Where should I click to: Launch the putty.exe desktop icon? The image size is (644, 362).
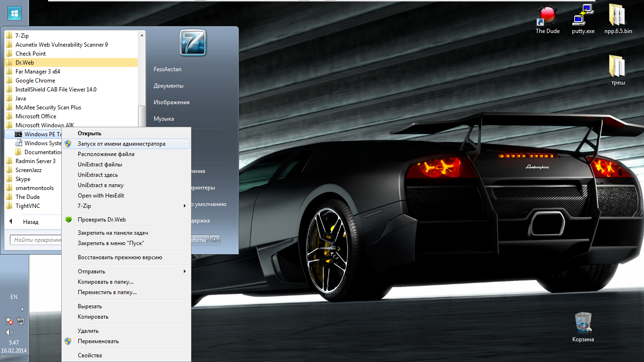click(x=583, y=20)
